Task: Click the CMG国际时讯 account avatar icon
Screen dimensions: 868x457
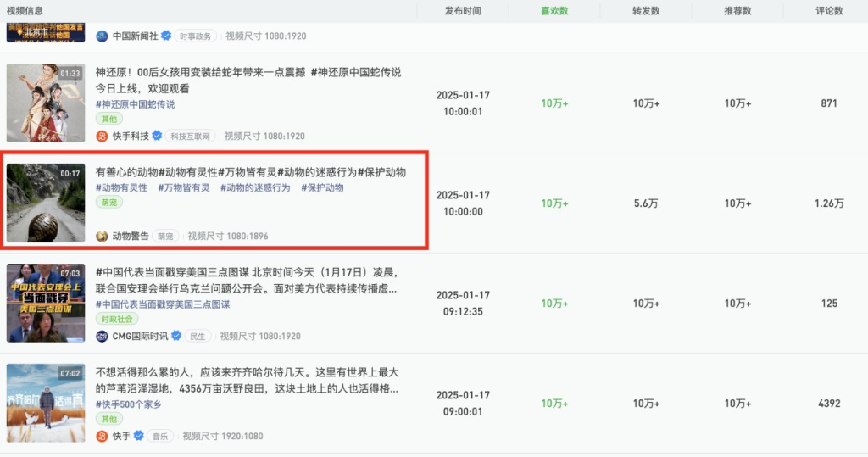Action: point(102,337)
